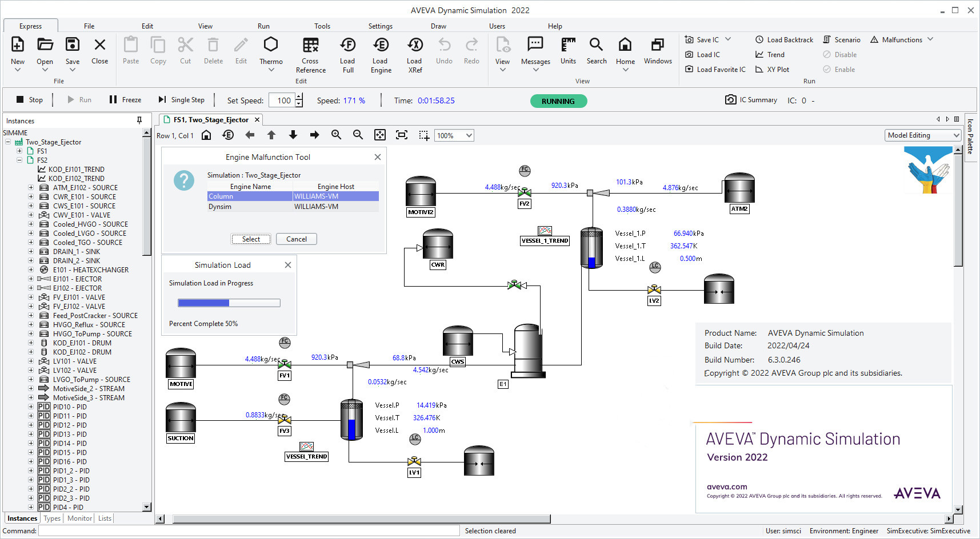The image size is (980, 539).
Task: Open the Malfunctions dropdown arrow
Action: point(930,39)
